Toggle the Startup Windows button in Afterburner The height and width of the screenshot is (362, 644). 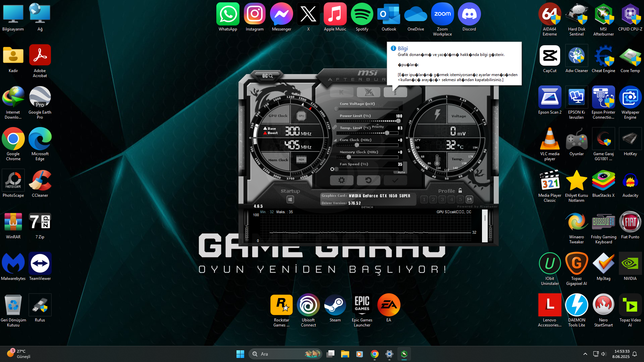[290, 199]
